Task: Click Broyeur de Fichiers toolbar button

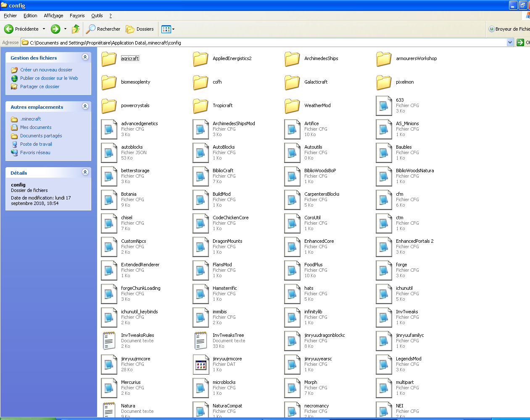Action: coord(509,29)
